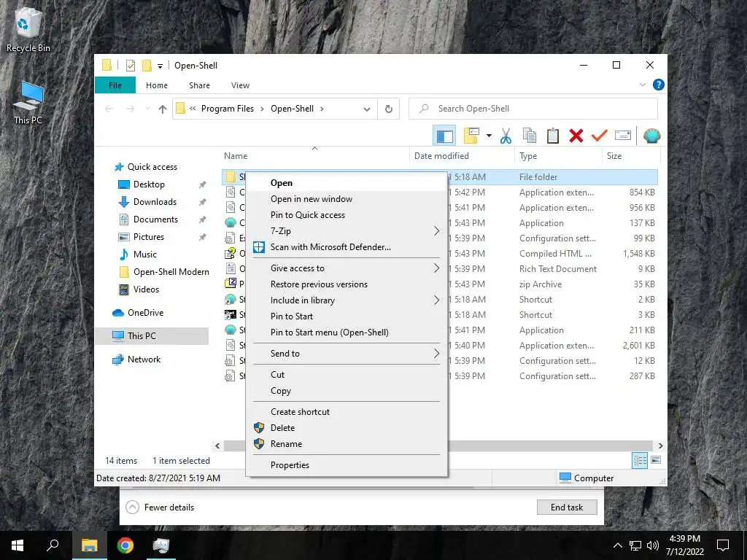Click End task in Task Manager window
The width and height of the screenshot is (747, 560).
click(x=567, y=507)
